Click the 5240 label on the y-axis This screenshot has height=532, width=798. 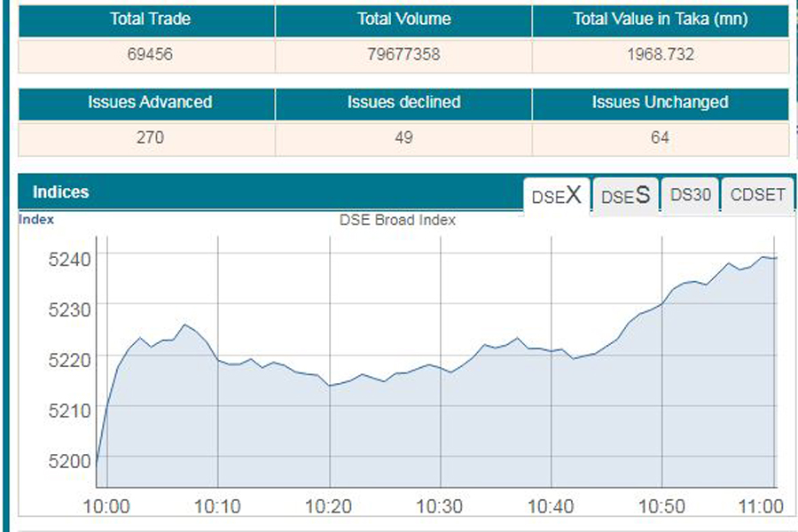pyautogui.click(x=67, y=259)
